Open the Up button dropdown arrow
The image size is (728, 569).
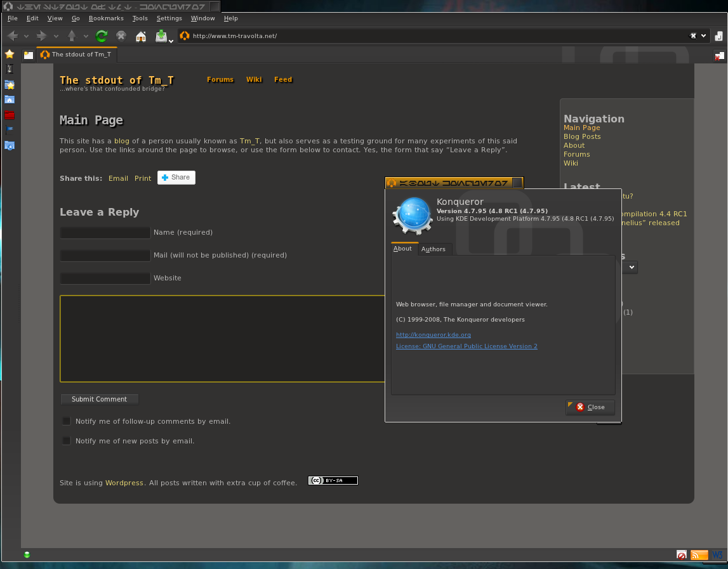[x=86, y=36]
